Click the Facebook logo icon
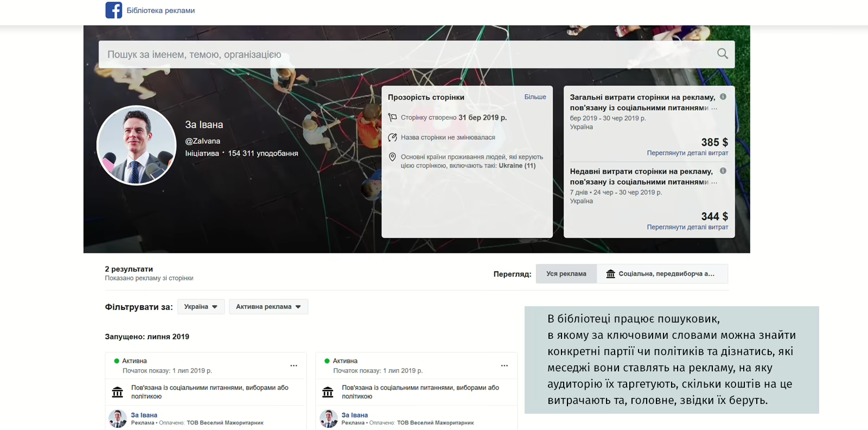Screen dimensions: 868x430 pos(114,10)
